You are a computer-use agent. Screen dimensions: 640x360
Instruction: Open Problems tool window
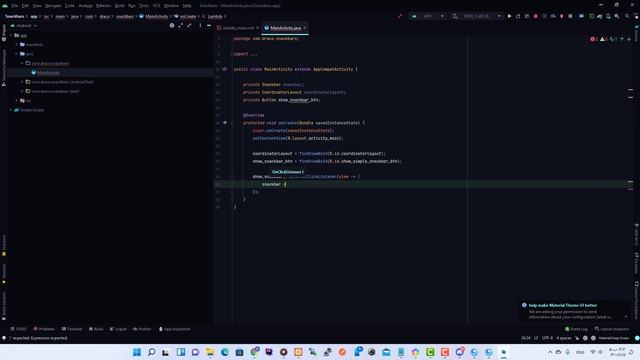pyautogui.click(x=44, y=329)
